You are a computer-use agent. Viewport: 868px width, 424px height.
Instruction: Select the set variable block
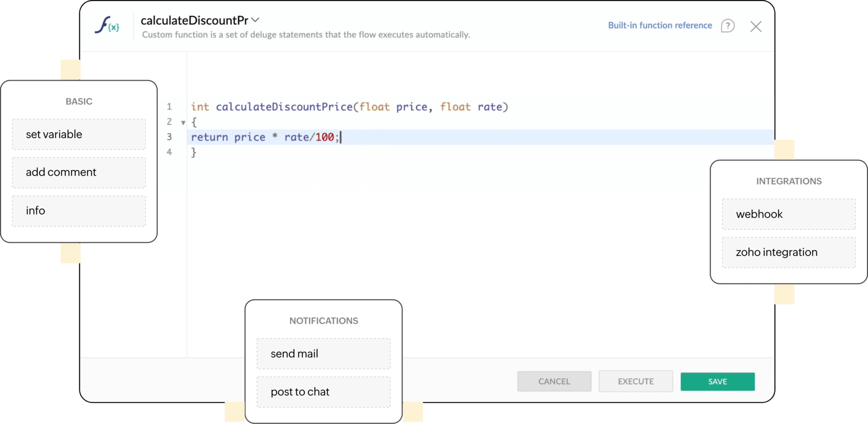point(79,134)
